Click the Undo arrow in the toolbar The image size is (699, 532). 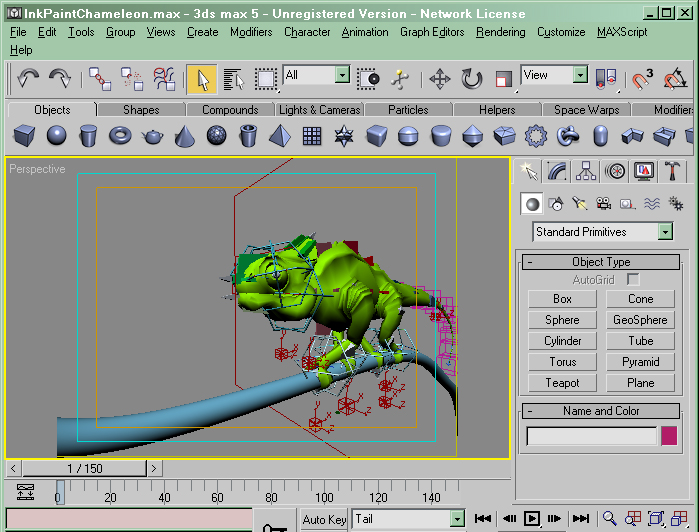27,78
